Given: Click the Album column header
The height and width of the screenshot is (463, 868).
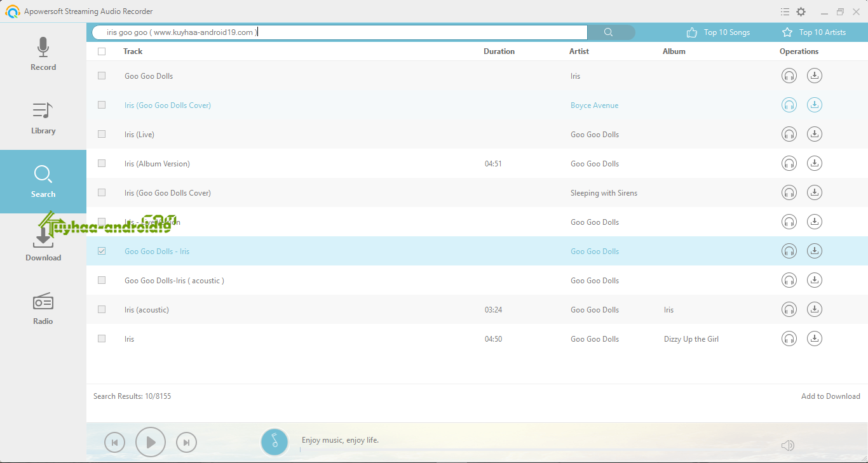Looking at the screenshot, I should tap(674, 51).
